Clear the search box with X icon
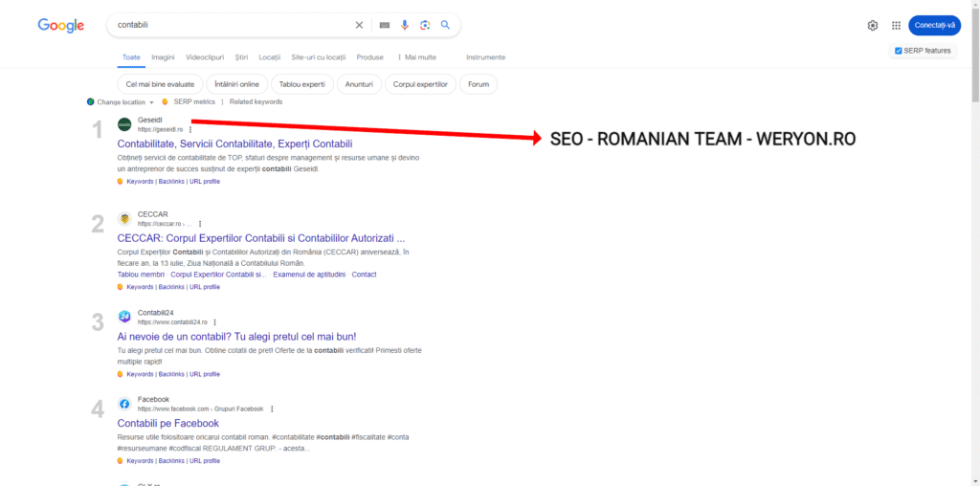The width and height of the screenshot is (980, 486). point(359,25)
